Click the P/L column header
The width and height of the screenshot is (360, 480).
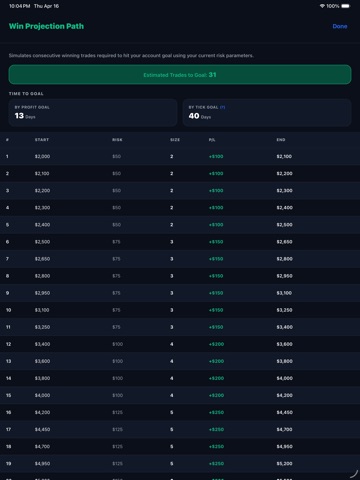pos(212,140)
